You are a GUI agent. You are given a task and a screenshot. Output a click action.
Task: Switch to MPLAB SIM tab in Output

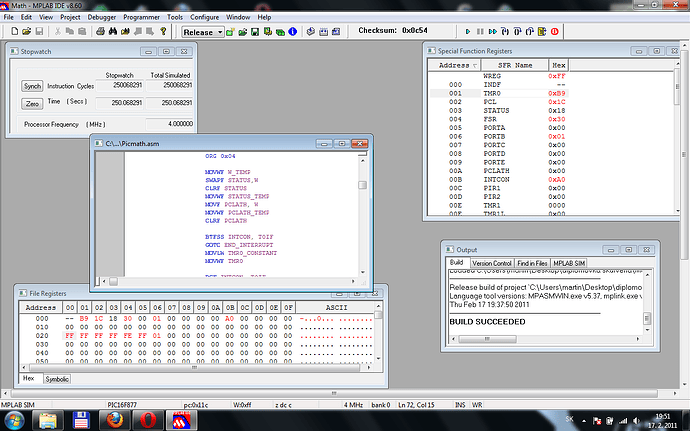(x=569, y=263)
